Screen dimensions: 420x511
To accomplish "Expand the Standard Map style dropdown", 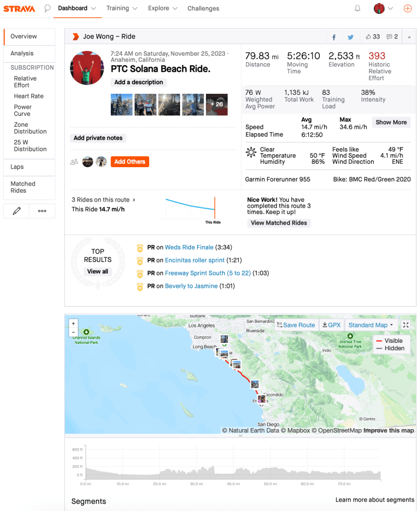I will pyautogui.click(x=371, y=325).
